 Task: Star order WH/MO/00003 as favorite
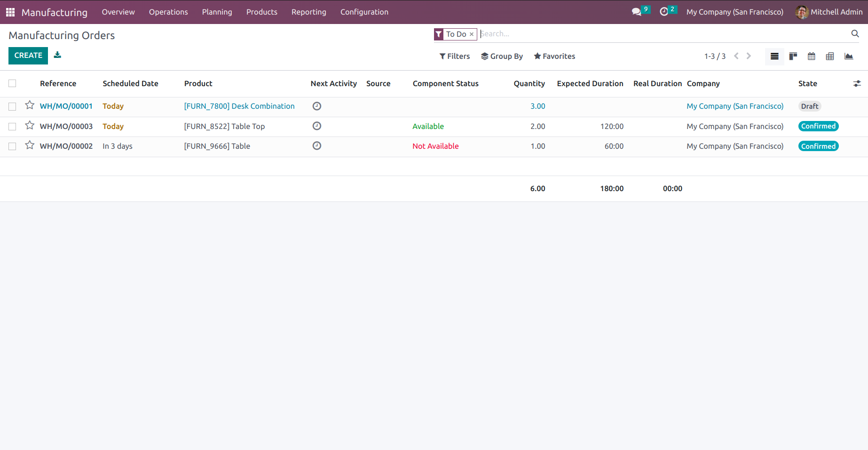tap(30, 125)
